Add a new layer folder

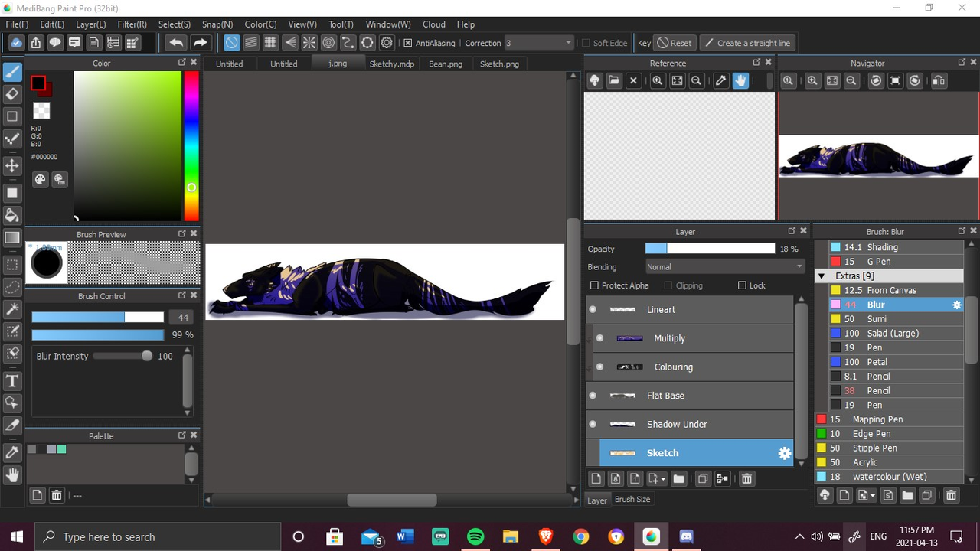(678, 479)
